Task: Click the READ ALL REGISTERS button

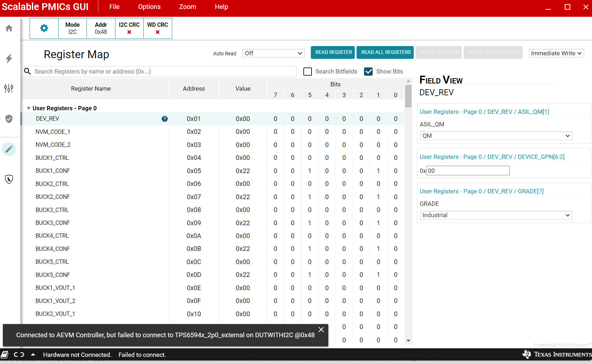Action: click(385, 52)
